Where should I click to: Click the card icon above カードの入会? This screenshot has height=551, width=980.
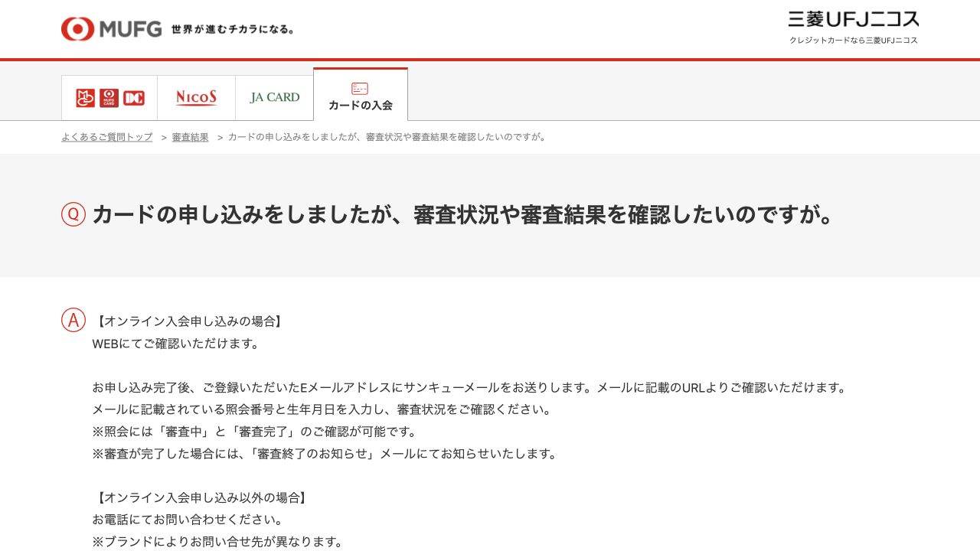pyautogui.click(x=360, y=89)
